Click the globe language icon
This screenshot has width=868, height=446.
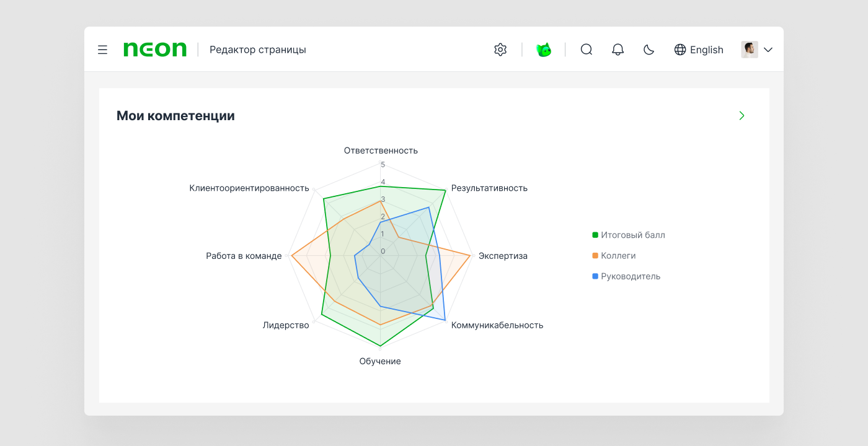pyautogui.click(x=680, y=50)
